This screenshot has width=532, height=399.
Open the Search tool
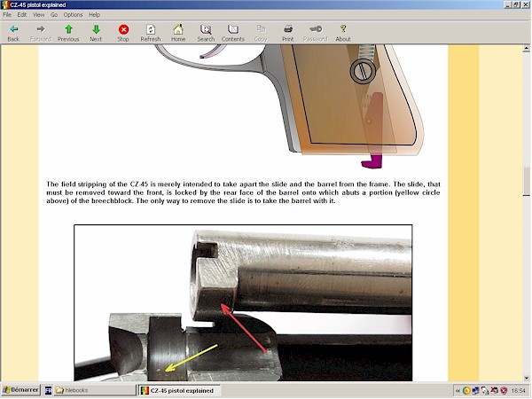(x=206, y=33)
